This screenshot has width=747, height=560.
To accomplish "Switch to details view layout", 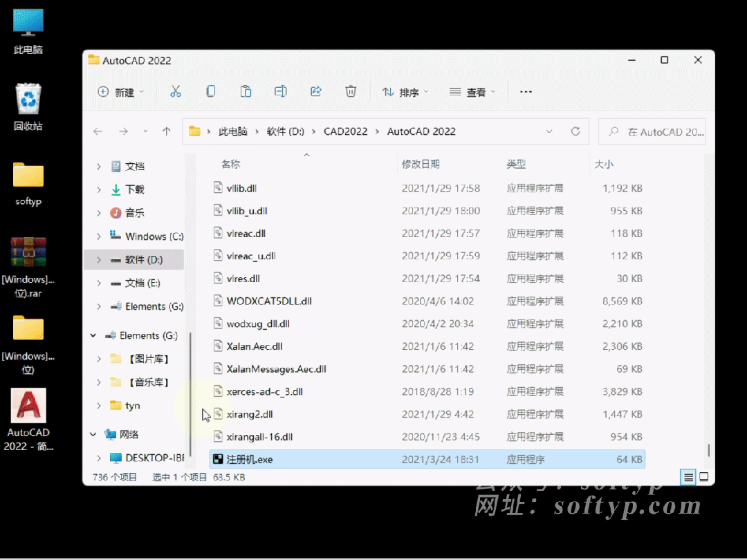I will (x=688, y=476).
